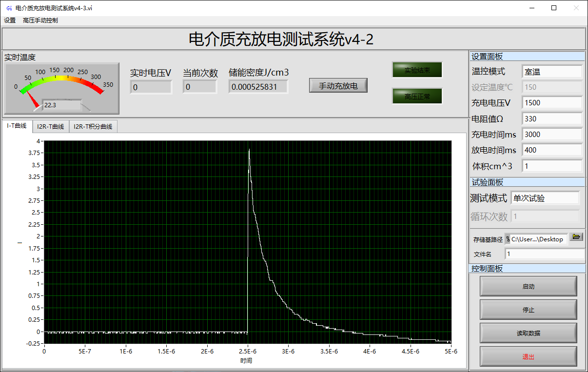Screen dimensions: 588x372
Task: Switch to the I2R-T曲线 tab
Action: 51,127
